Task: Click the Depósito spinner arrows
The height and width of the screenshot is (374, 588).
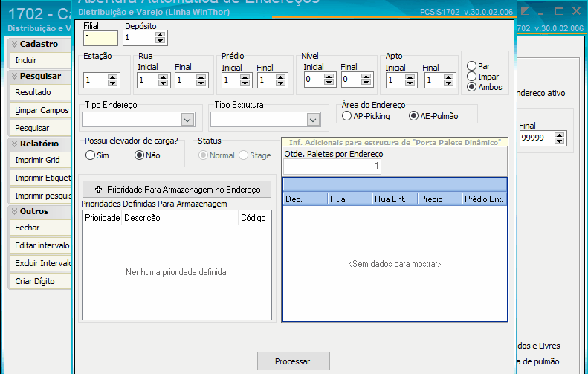Action: click(x=160, y=38)
